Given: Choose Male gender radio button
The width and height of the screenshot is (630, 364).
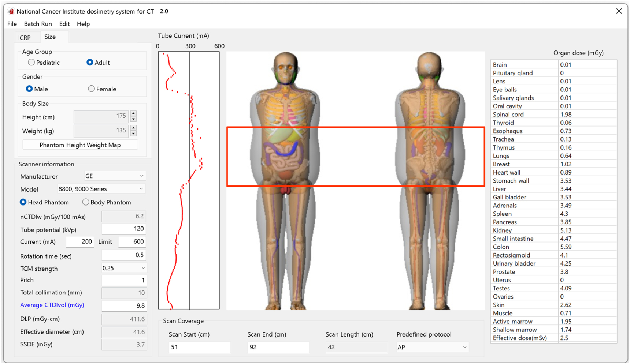Looking at the screenshot, I should pos(29,89).
